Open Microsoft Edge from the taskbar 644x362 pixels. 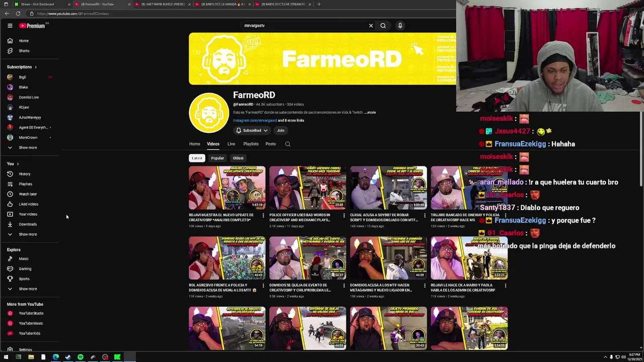point(55,357)
